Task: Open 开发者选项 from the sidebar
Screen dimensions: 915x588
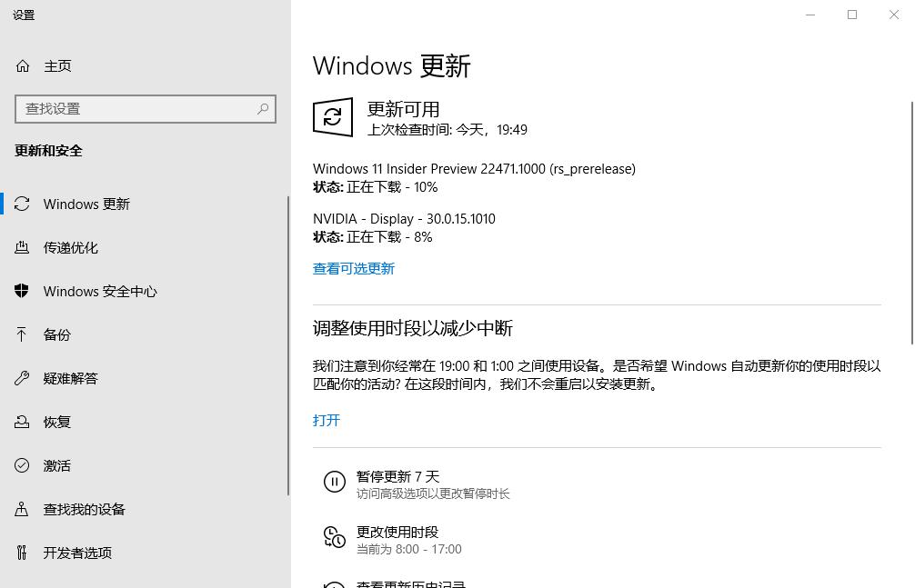Action: coord(25,553)
